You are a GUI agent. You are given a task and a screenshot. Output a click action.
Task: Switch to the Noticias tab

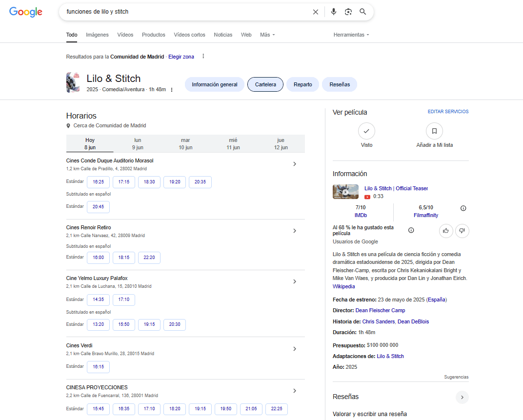[x=223, y=35]
